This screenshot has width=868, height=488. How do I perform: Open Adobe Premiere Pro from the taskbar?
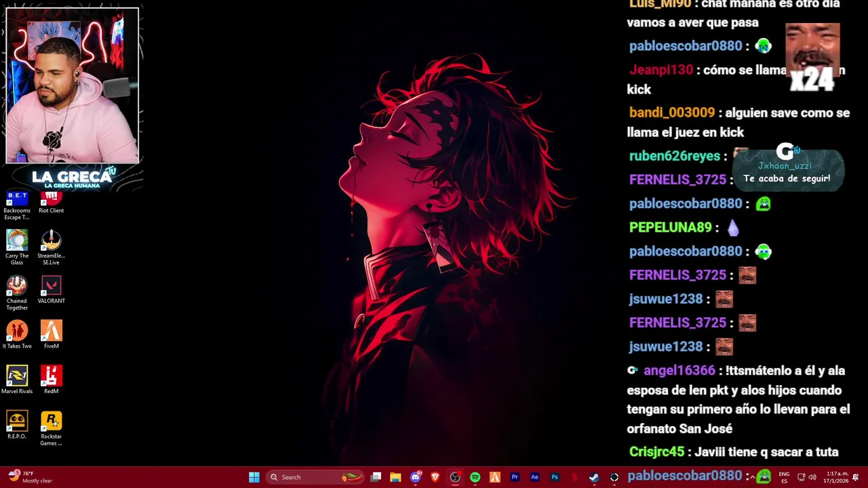coord(515,477)
